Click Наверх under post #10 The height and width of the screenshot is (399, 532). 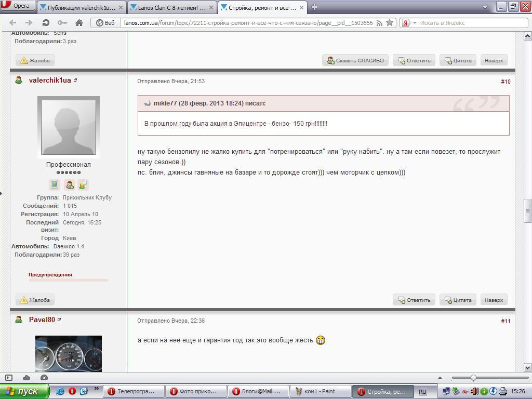[494, 300]
